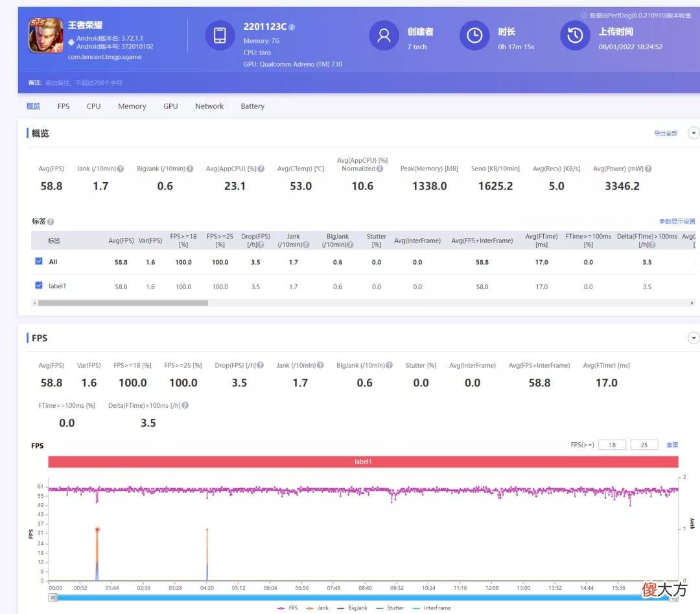
Task: Click the help icon beside Avg(Power) [mW]
Action: point(648,169)
